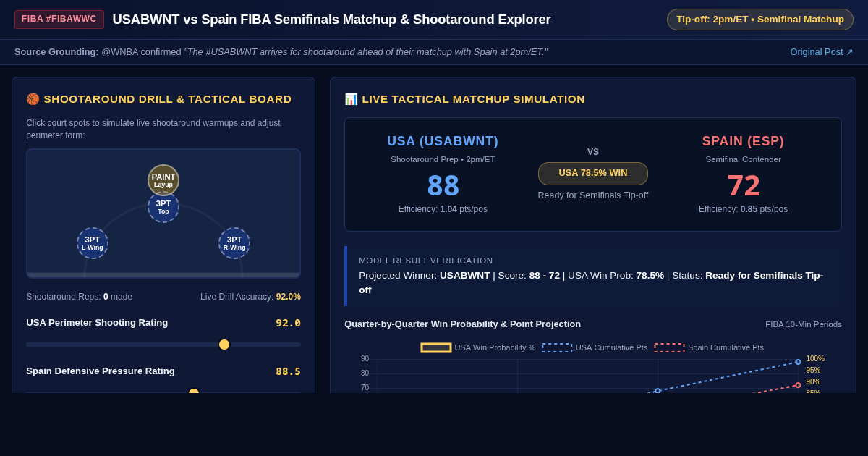Select the 3PT L-Wing court spot

93,243
